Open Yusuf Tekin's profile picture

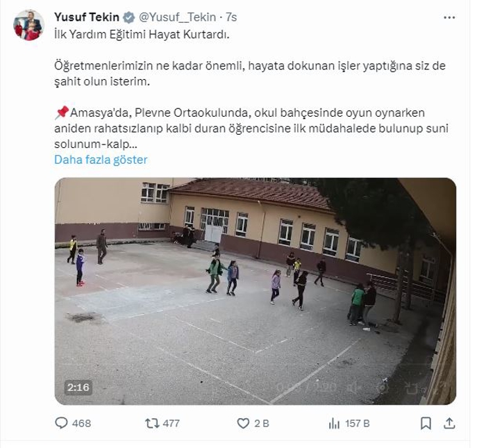coord(28,25)
